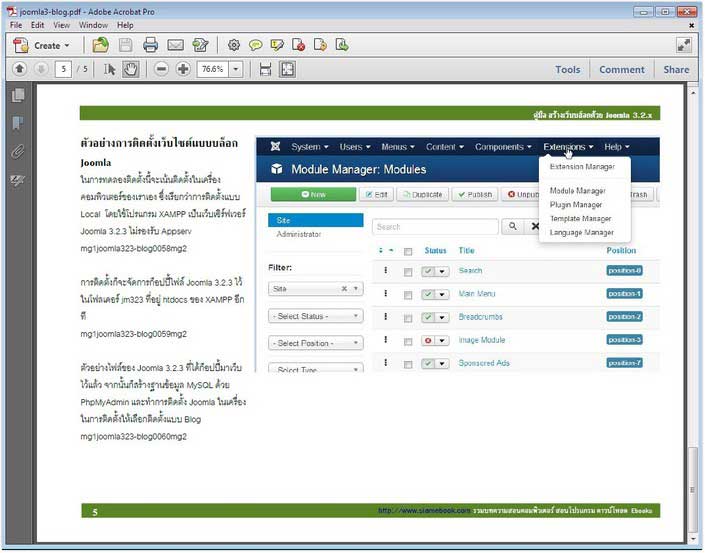Click the delete page icon
The height and width of the screenshot is (553, 705).
299,45
